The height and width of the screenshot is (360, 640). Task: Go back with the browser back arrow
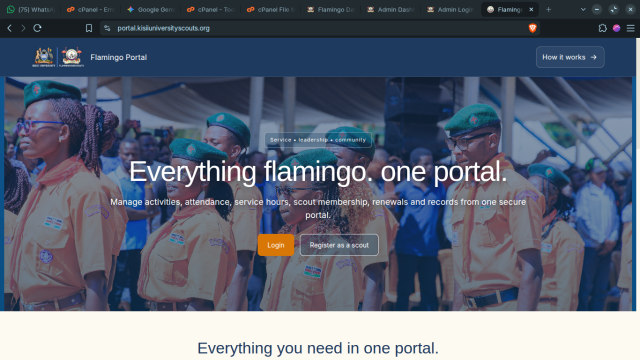[x=9, y=28]
